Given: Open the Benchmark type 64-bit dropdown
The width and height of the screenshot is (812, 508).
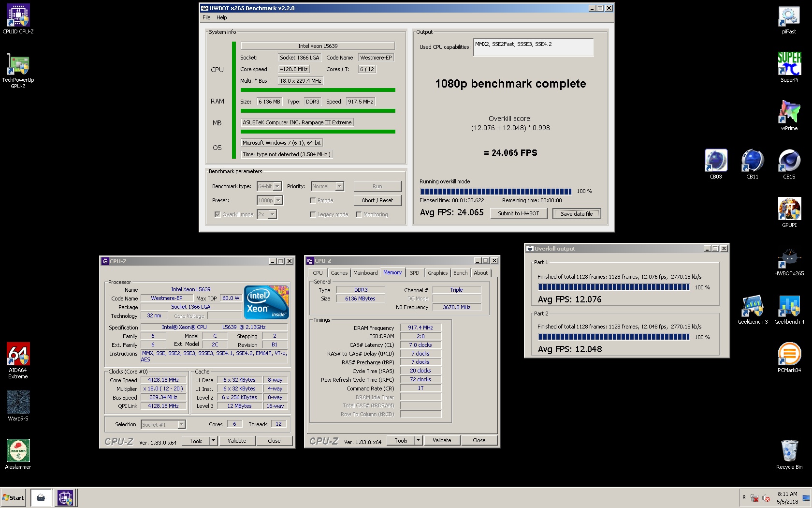Looking at the screenshot, I should (x=269, y=186).
